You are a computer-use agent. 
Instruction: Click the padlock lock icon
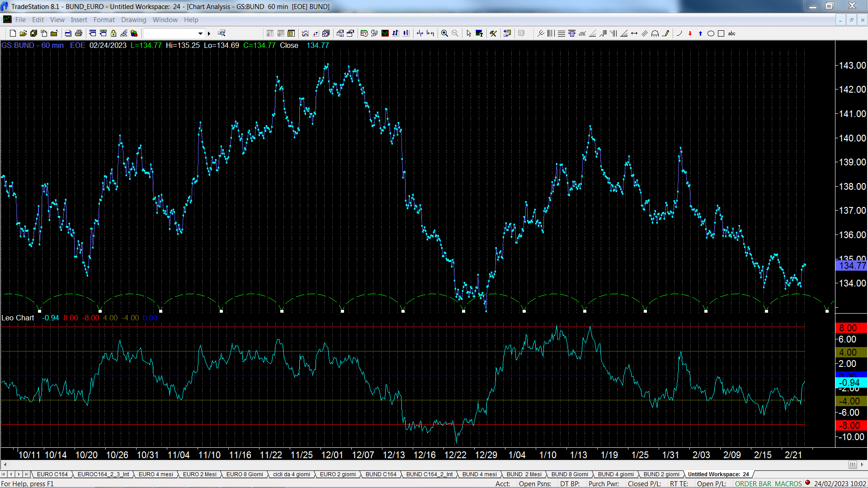[113, 33]
